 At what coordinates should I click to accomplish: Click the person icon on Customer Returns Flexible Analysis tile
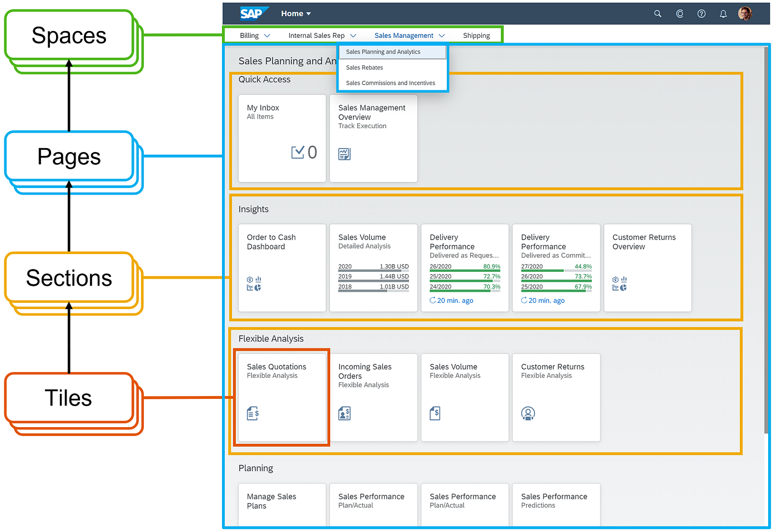coord(528,413)
